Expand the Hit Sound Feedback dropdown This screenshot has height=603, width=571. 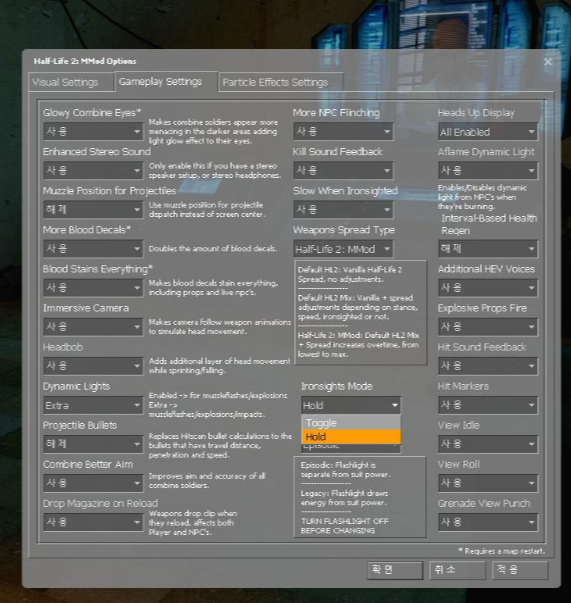(488, 366)
